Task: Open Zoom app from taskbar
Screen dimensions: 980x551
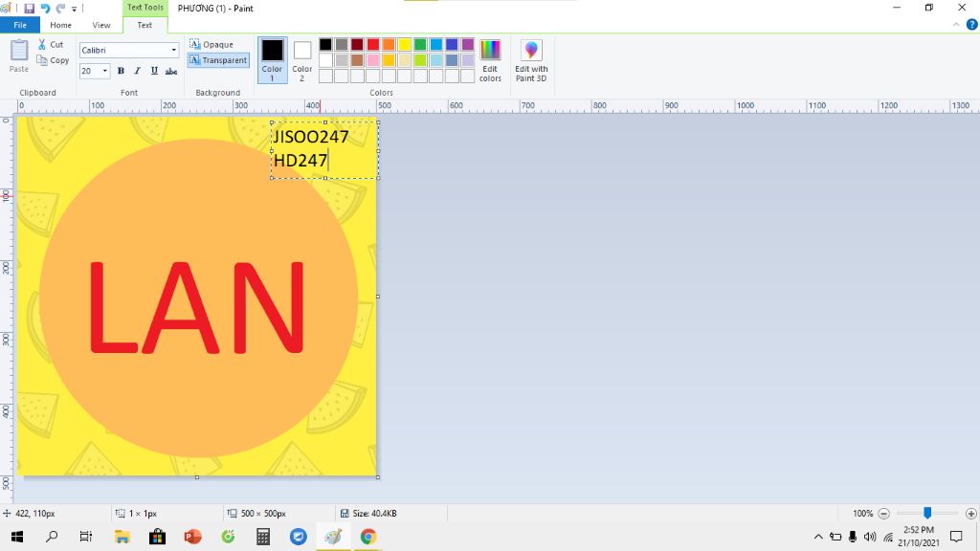Action: click(x=299, y=537)
